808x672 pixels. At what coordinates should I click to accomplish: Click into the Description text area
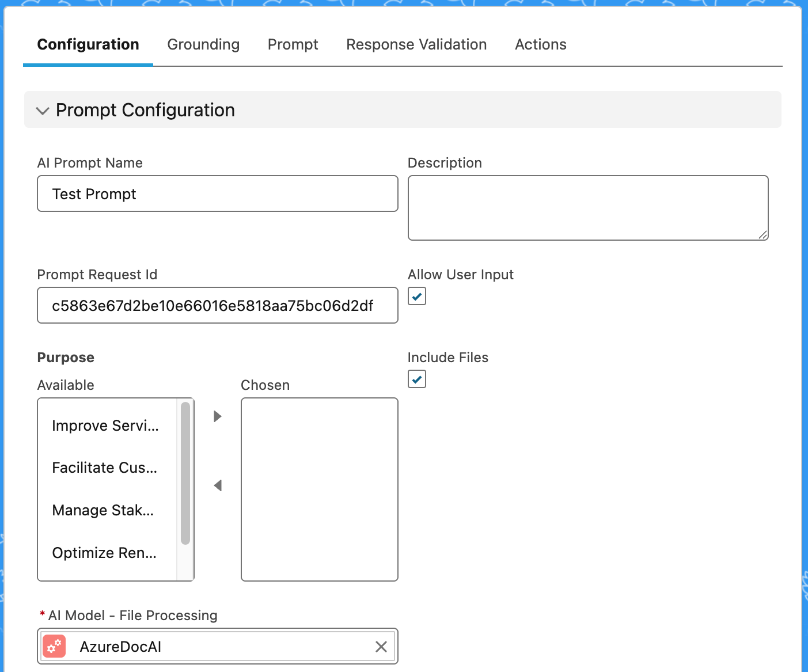pyautogui.click(x=587, y=208)
